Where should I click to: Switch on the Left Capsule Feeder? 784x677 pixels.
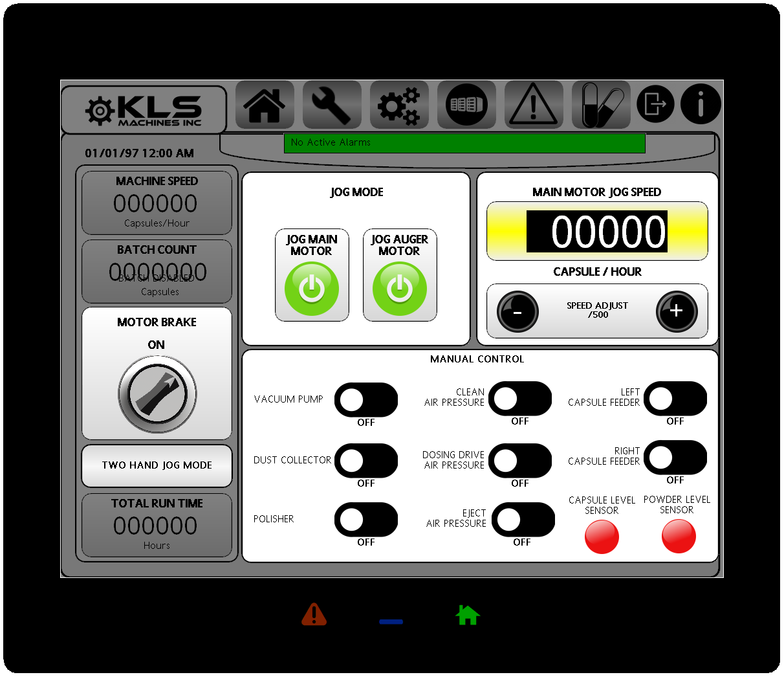pos(675,399)
